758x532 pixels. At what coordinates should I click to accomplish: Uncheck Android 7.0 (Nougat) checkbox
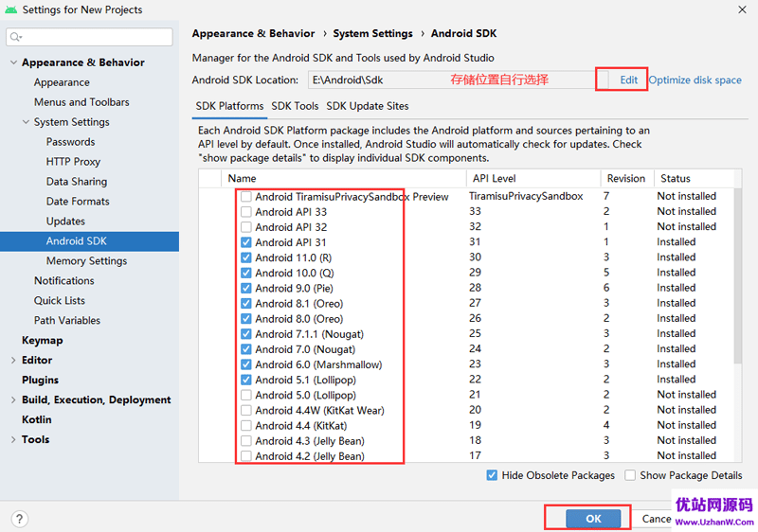[x=246, y=349]
